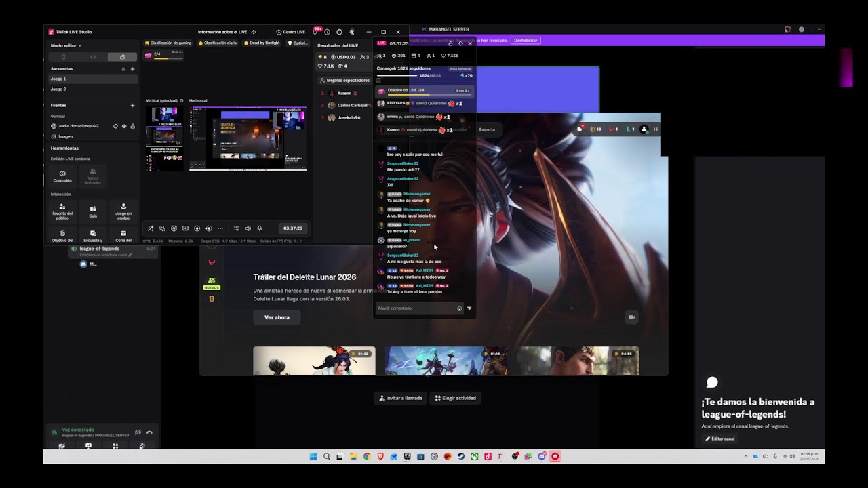Open Centro LIVE
Screen dimensions: 868x488
291,32
